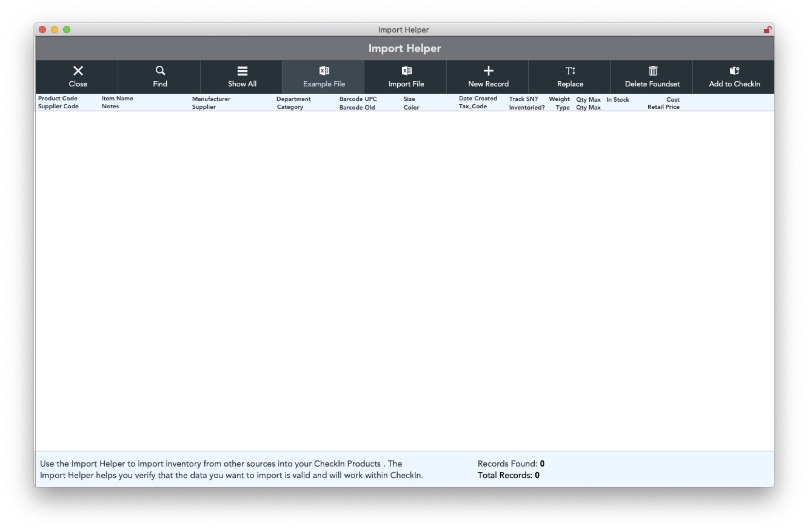Open Find with the magnifying glass icon
This screenshot has height=532, width=808.
click(x=160, y=71)
